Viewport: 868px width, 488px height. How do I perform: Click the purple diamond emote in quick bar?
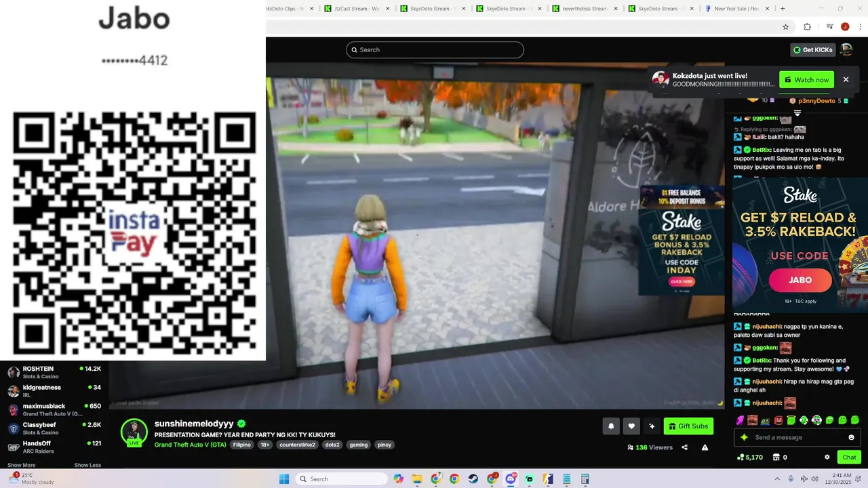click(x=739, y=420)
